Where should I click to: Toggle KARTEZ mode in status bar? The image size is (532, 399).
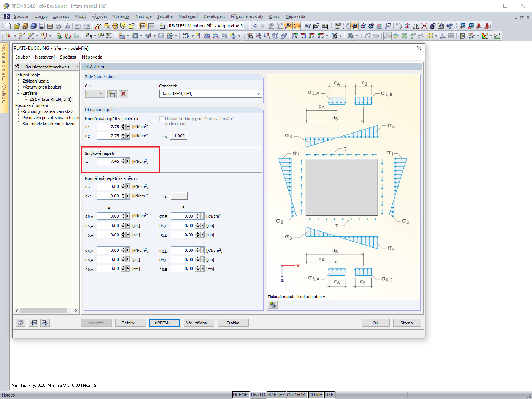click(x=276, y=395)
